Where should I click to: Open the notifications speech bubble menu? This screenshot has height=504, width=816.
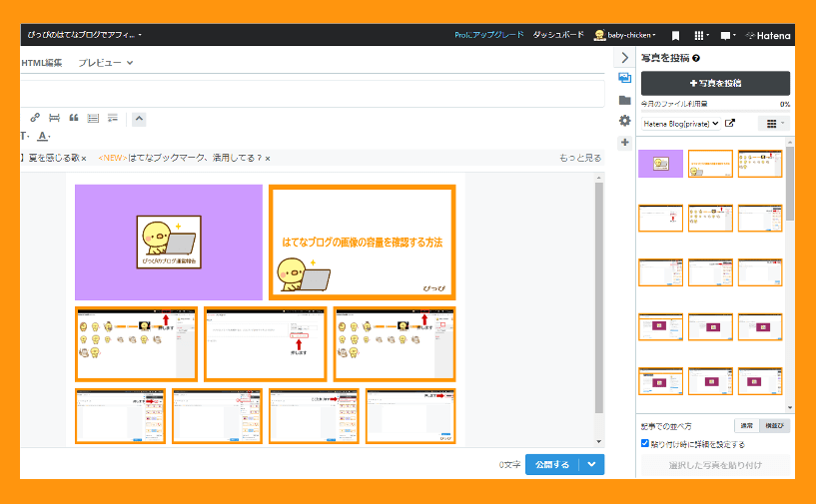pos(727,35)
